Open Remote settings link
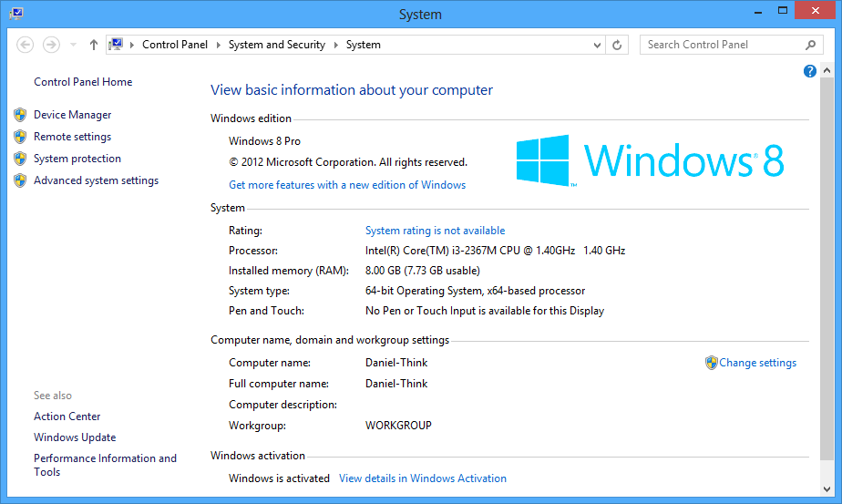 click(x=73, y=137)
